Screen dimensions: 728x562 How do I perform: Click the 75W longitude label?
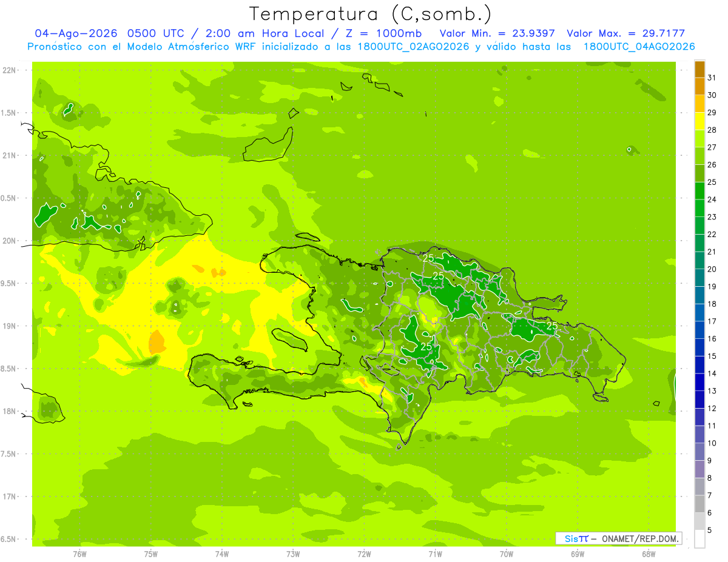click(151, 554)
